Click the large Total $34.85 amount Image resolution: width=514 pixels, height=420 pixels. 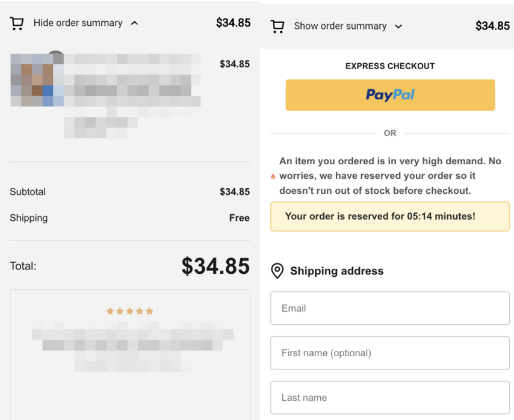[x=215, y=266]
